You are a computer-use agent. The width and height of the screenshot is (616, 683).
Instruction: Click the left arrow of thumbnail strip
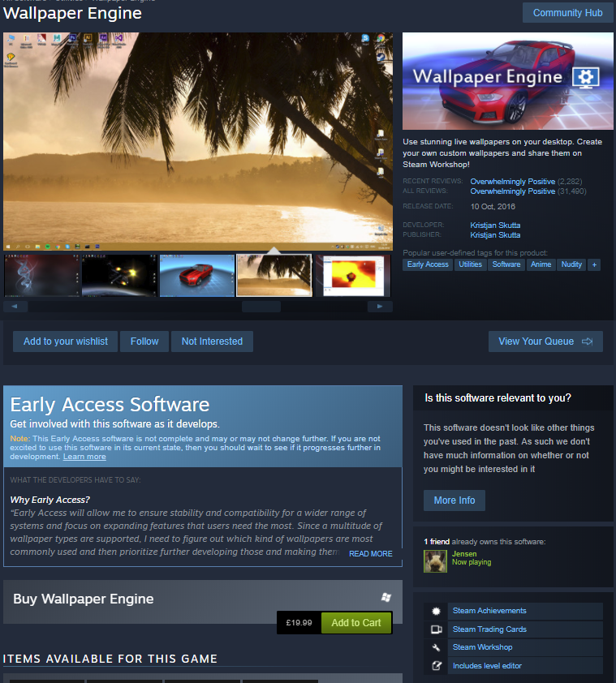click(x=15, y=307)
